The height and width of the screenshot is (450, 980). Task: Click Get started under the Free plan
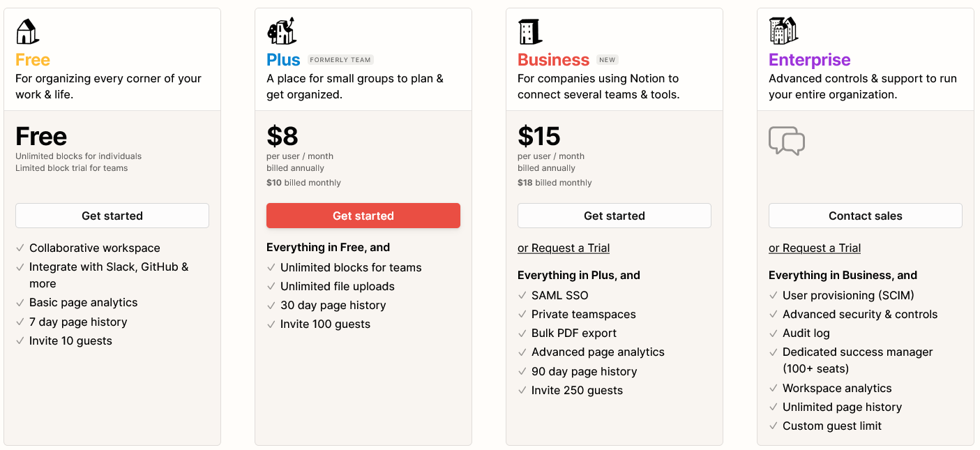point(112,216)
